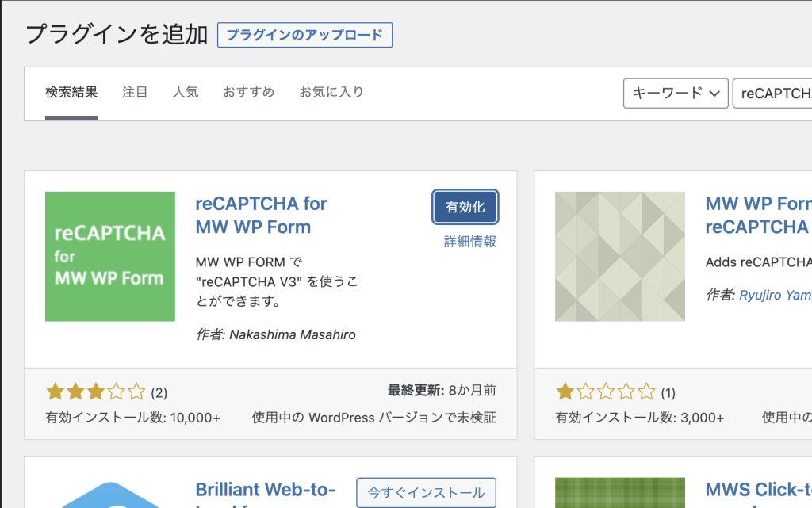Click the Brilliant Web-to-Lead plugin icon
The width and height of the screenshot is (812, 508).
click(x=109, y=494)
